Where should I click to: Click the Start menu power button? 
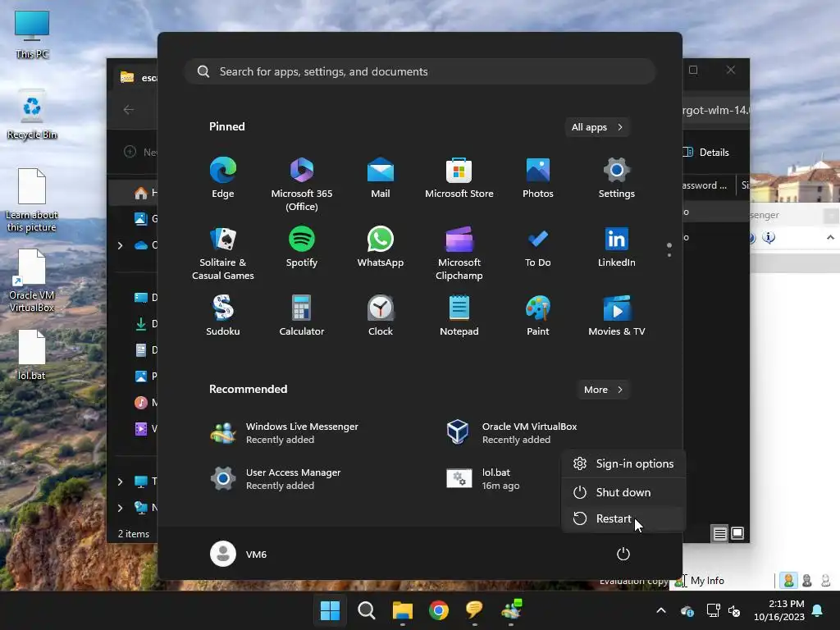[x=623, y=554]
